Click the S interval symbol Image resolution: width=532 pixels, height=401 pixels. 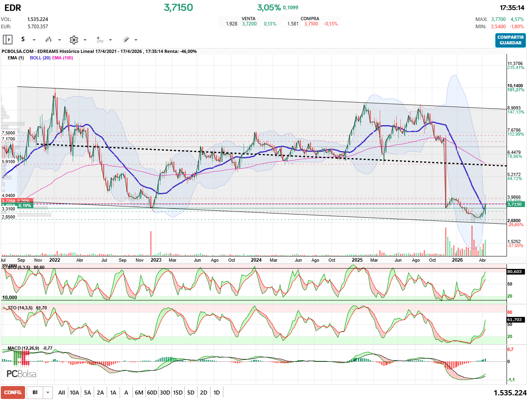coord(23,39)
